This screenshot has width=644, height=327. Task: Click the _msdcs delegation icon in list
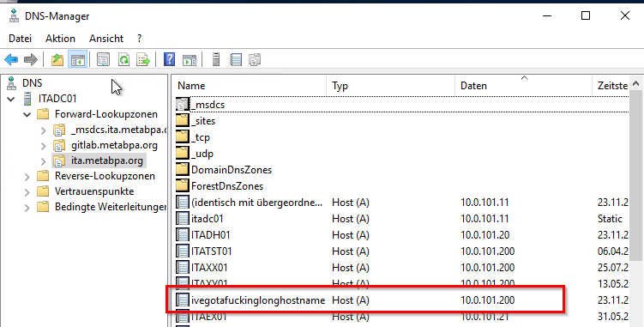(x=183, y=105)
